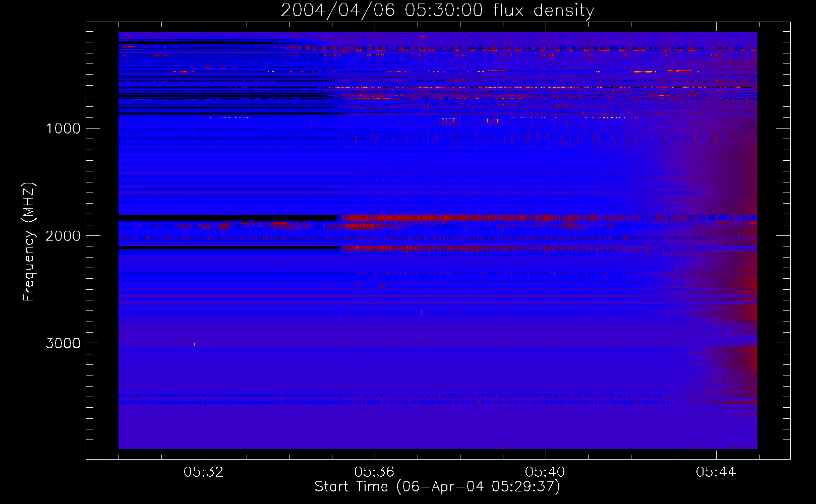Image resolution: width=816 pixels, height=504 pixels.
Task: Click the 05:36 time tick label
Action: 374,472
